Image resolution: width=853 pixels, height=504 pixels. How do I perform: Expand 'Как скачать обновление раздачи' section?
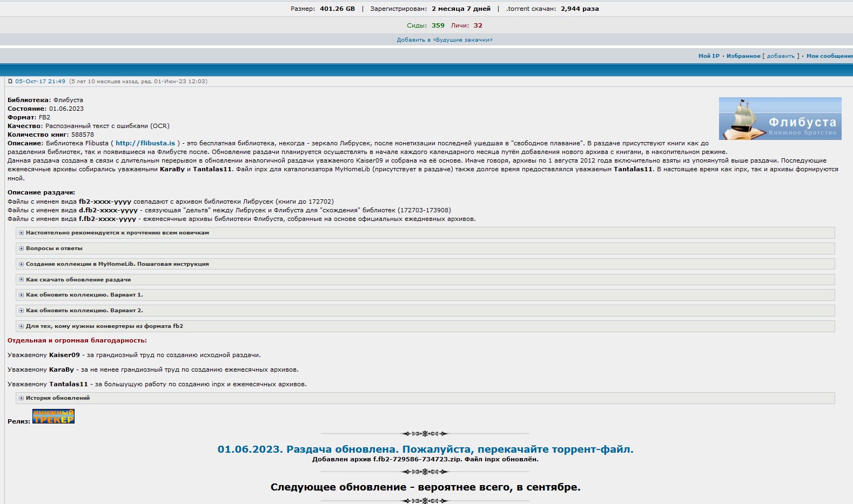click(x=425, y=280)
